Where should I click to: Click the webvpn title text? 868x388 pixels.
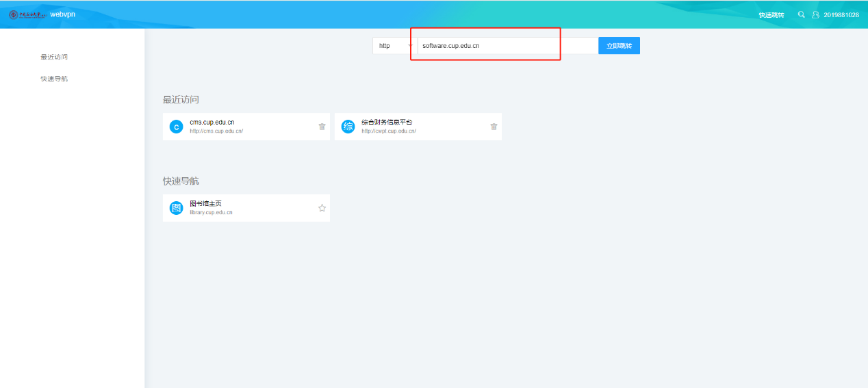click(63, 14)
